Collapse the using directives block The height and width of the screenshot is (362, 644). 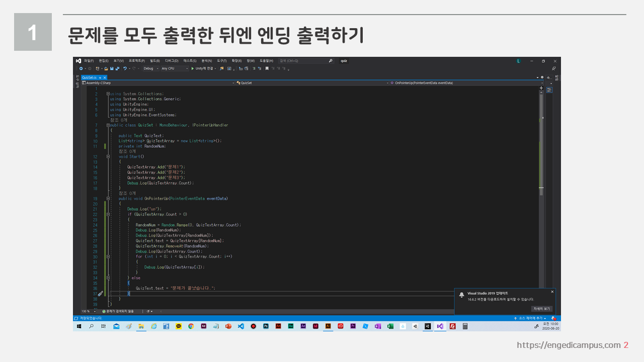pyautogui.click(x=108, y=94)
